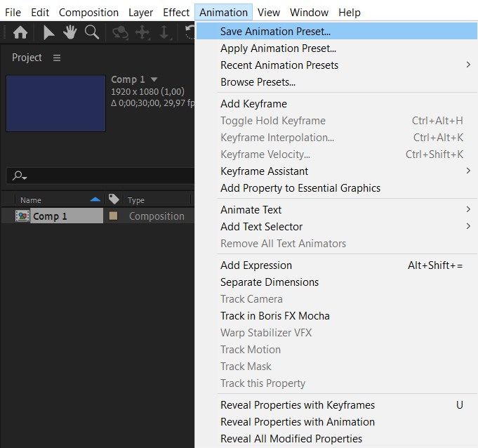The width and height of the screenshot is (478, 448).
Task: Open the Project panel hamburger menu
Action: [x=57, y=58]
